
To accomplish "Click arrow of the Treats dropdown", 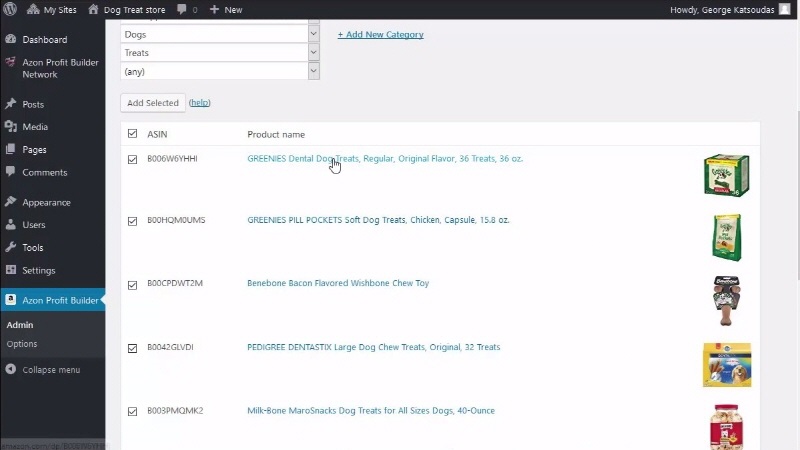I will (x=313, y=53).
